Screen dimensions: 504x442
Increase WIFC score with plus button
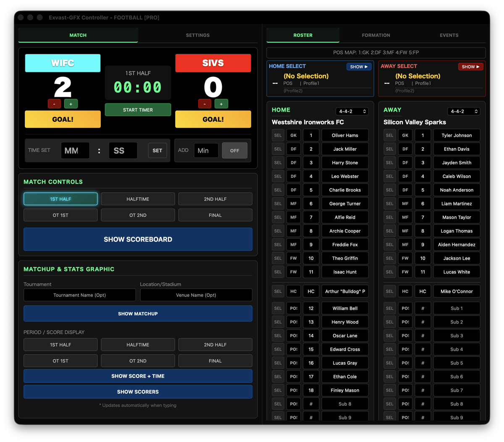(x=71, y=104)
